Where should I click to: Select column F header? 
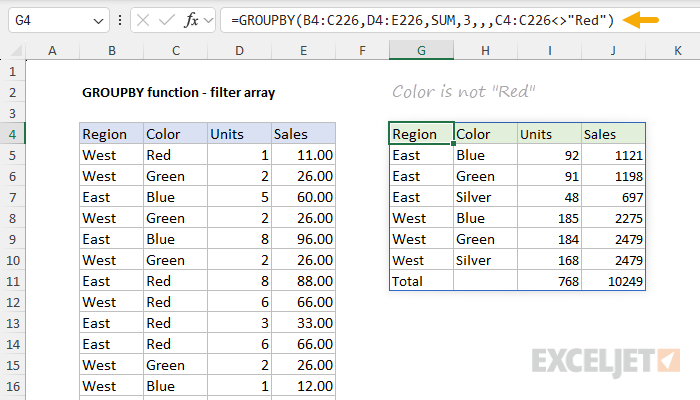coord(362,50)
